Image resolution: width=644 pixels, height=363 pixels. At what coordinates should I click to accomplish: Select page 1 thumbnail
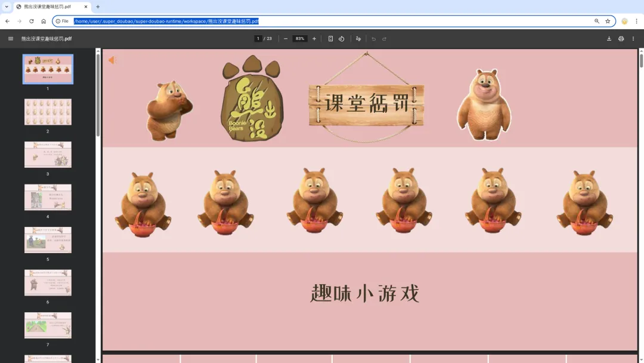pos(48,69)
